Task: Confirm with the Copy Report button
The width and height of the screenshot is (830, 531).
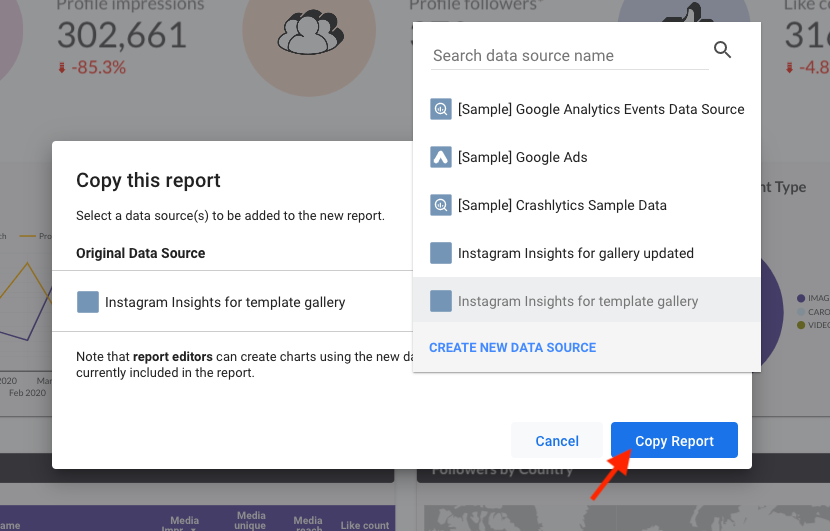Action: 674,440
